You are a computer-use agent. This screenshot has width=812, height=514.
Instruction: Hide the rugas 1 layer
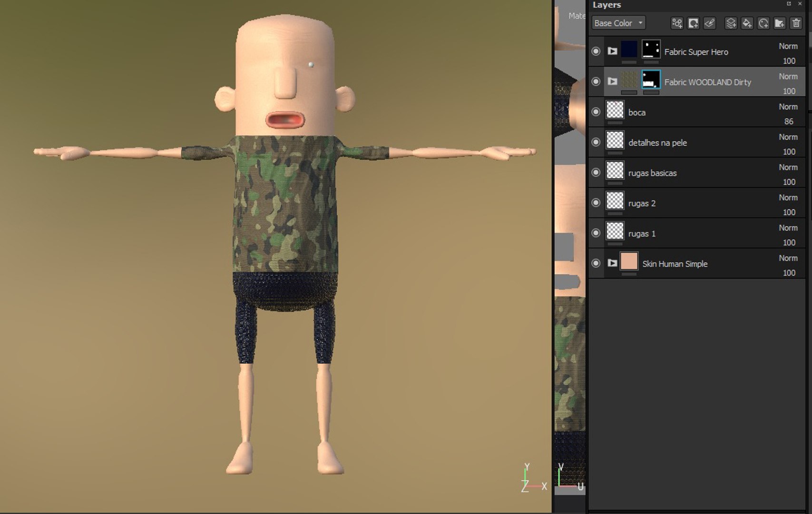(x=596, y=233)
